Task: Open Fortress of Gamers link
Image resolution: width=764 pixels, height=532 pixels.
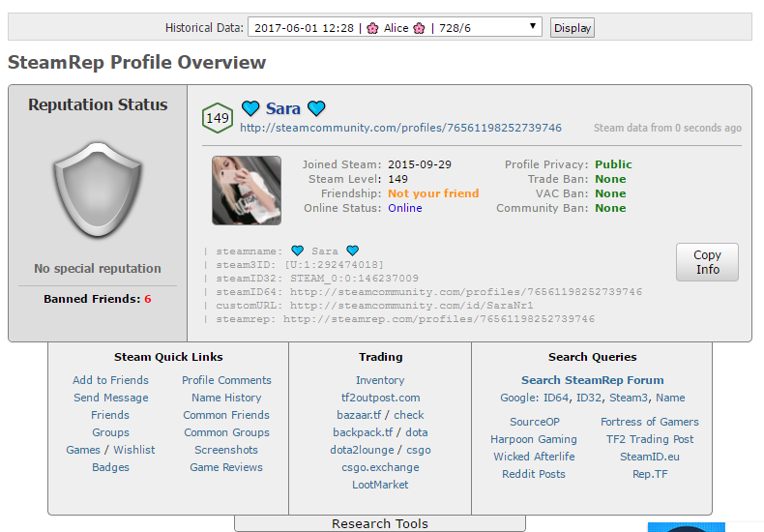Action: point(650,422)
